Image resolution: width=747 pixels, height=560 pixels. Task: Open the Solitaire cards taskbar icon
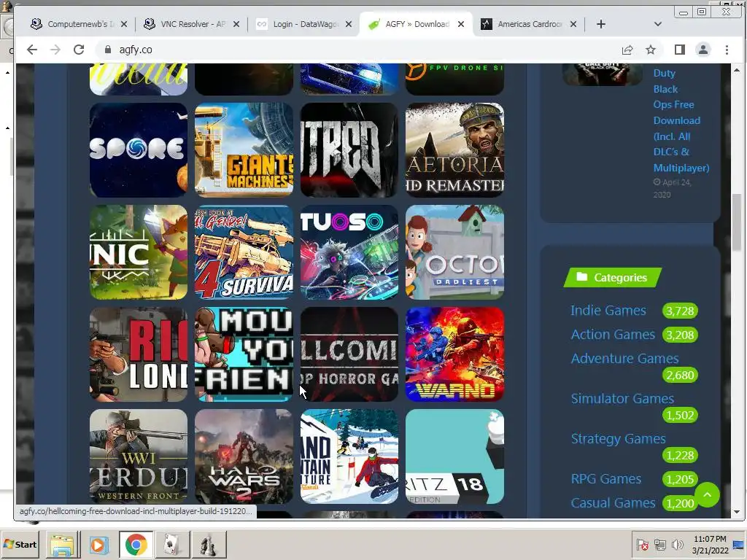(x=172, y=545)
